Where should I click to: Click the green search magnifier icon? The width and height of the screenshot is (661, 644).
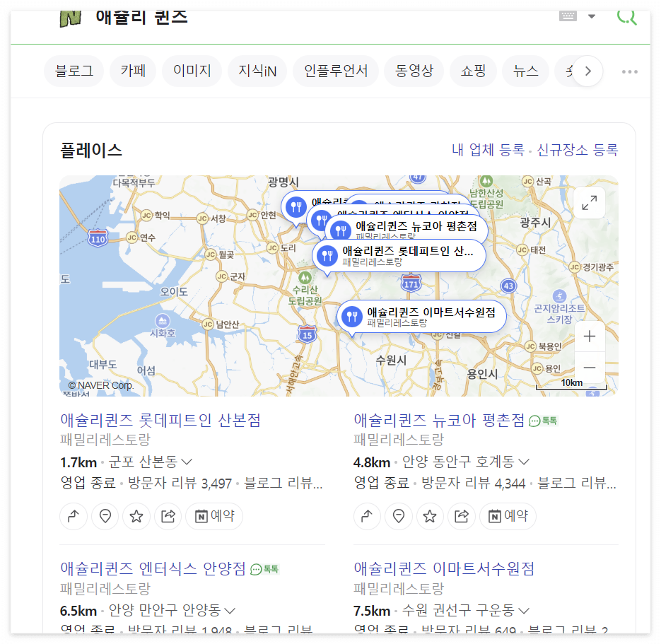(626, 18)
